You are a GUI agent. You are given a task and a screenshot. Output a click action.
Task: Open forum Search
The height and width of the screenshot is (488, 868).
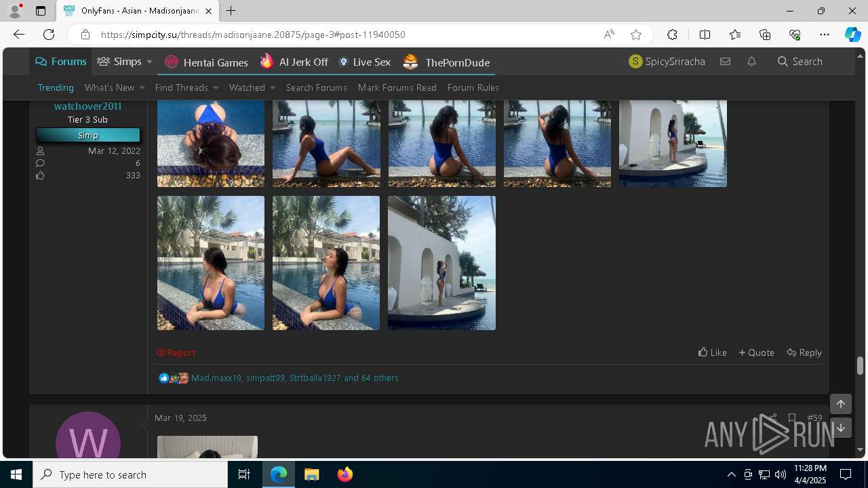tap(800, 62)
